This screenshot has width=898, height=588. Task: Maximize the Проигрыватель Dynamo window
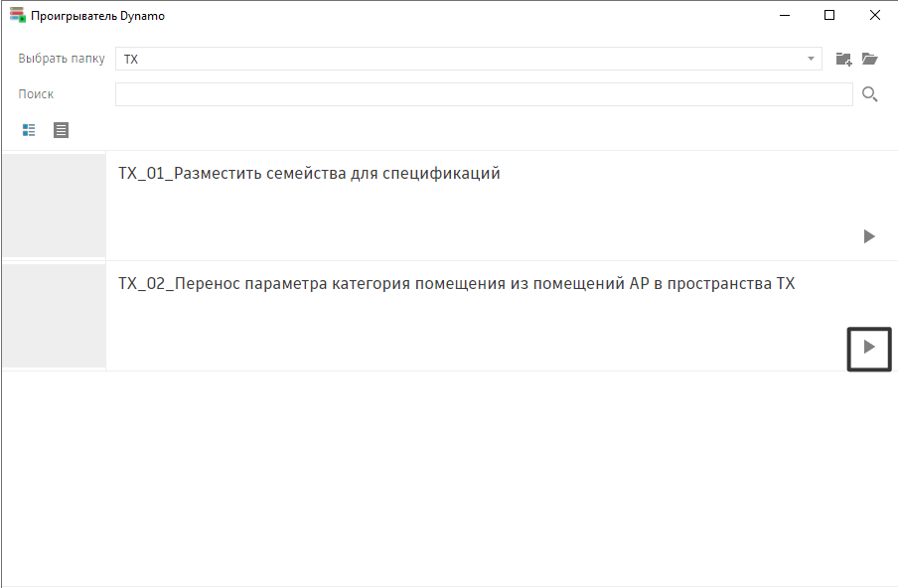click(829, 16)
